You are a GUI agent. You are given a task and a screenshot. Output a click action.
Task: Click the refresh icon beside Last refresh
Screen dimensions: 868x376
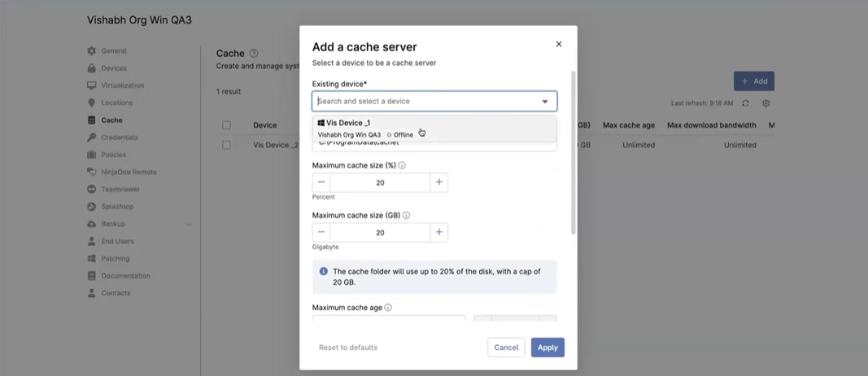click(746, 103)
